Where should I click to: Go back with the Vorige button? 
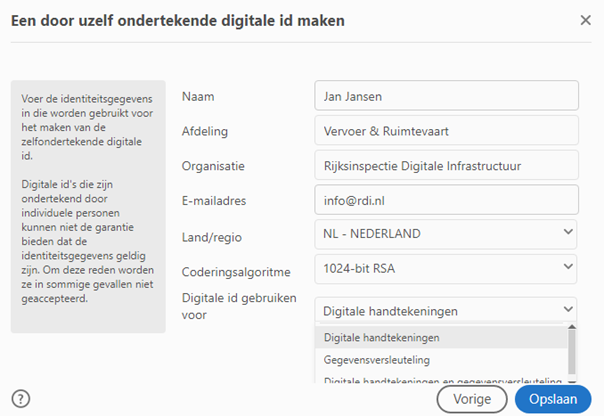(472, 399)
